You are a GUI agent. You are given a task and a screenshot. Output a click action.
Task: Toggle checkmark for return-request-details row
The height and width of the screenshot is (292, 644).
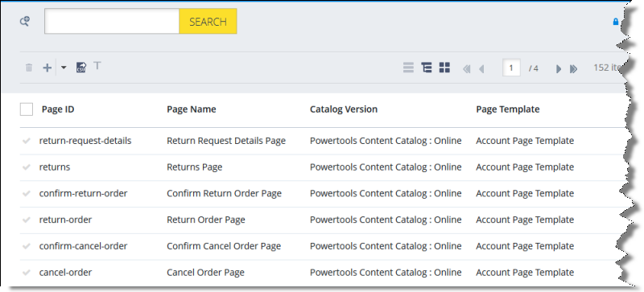(27, 141)
